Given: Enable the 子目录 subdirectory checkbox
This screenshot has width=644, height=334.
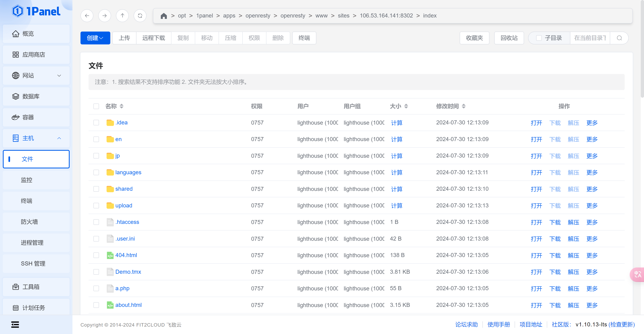Looking at the screenshot, I should tap(539, 38).
